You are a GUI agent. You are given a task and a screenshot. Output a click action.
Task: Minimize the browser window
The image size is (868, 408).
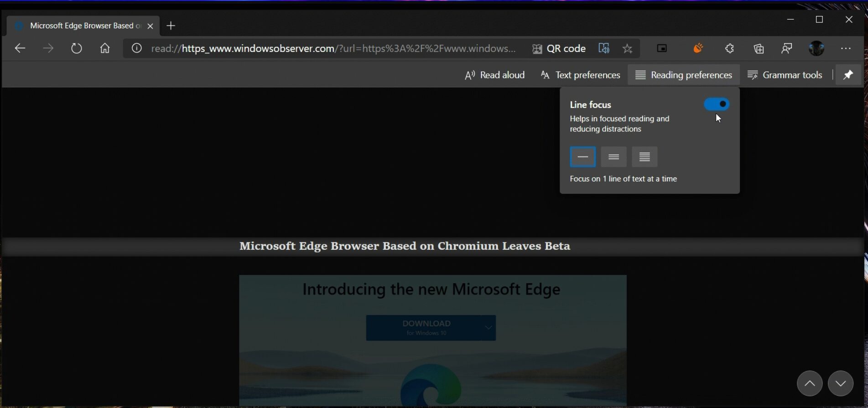790,19
